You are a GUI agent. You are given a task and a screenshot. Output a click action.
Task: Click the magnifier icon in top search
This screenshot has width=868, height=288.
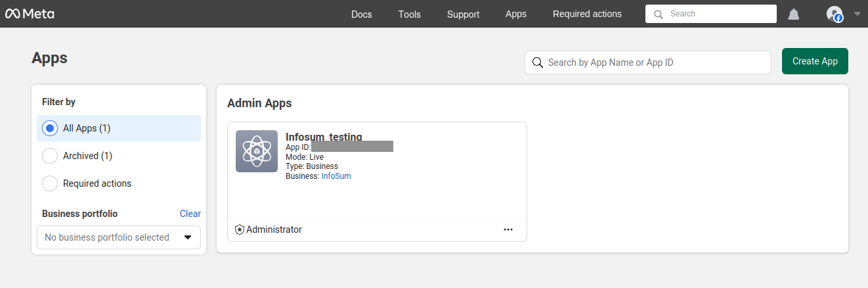[x=659, y=14]
